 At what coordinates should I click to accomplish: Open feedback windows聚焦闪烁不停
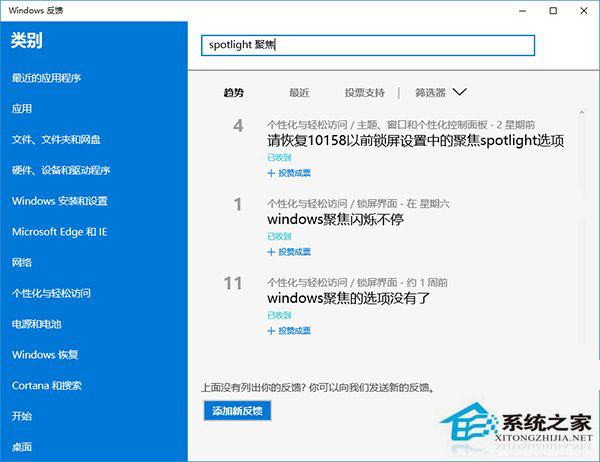coord(336,220)
